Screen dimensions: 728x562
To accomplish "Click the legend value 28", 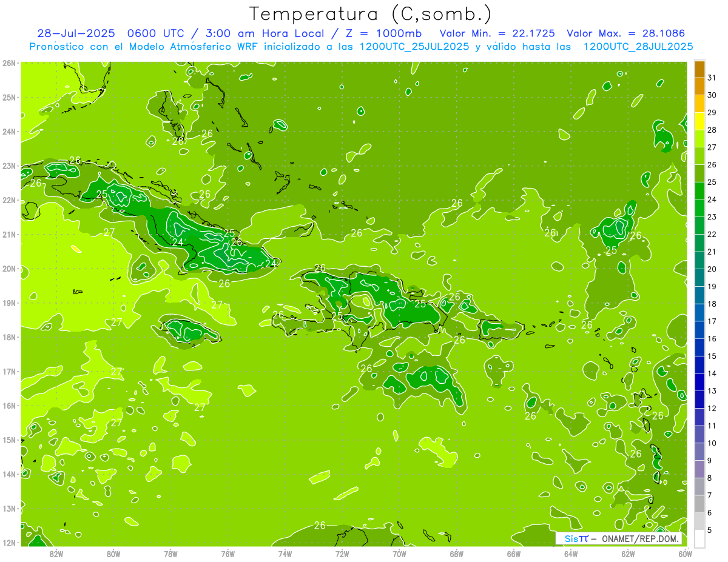I will tap(712, 130).
